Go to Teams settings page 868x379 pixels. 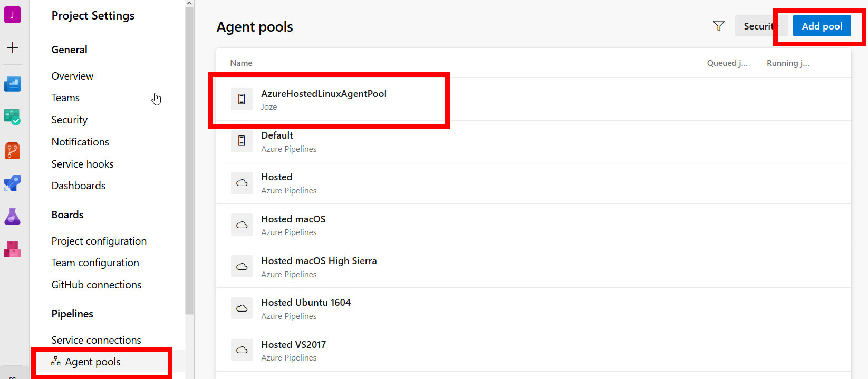65,98
